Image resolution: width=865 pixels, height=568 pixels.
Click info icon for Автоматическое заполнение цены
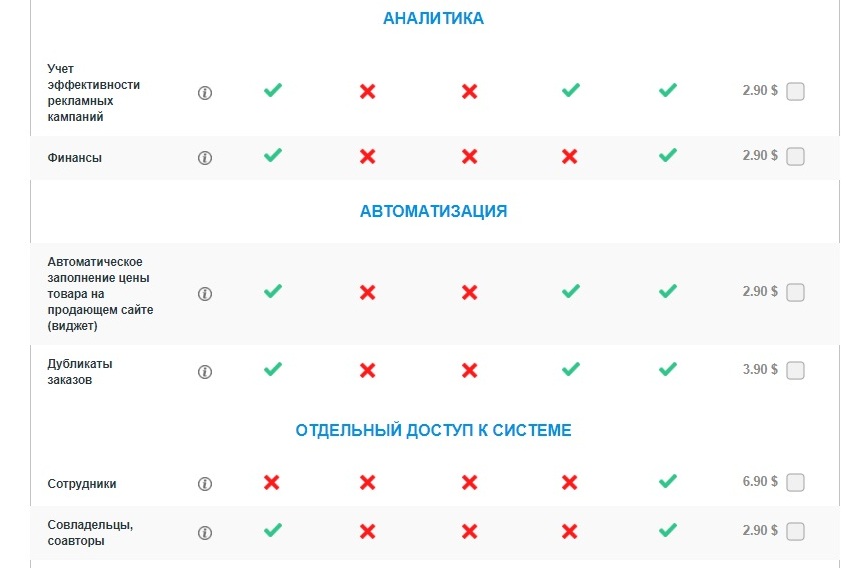click(x=205, y=294)
